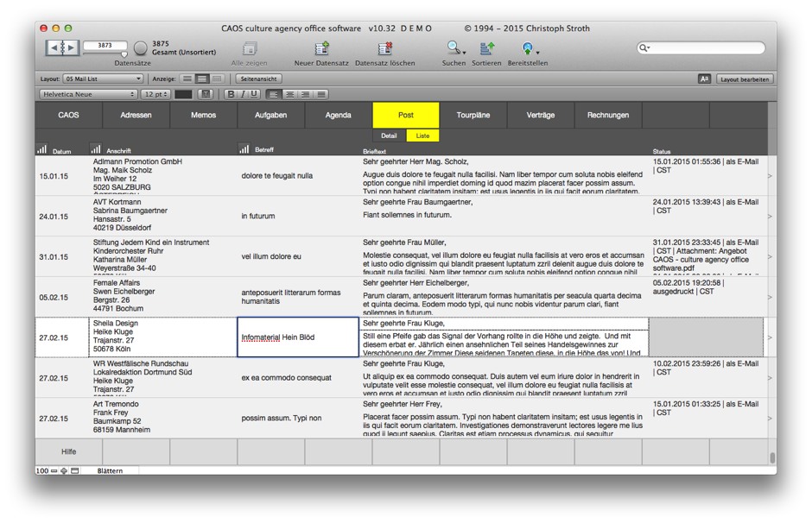
Task: Click the text color swatch
Action: (183, 94)
